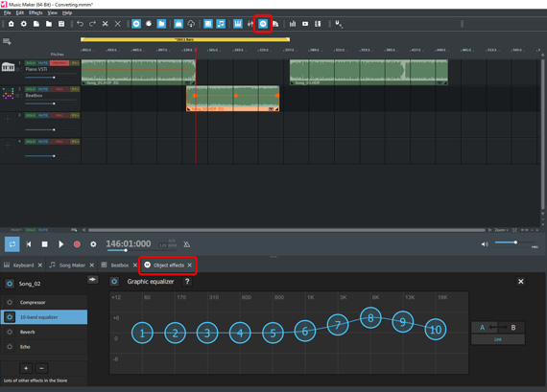The height and width of the screenshot is (392, 547).
Task: Toggle SOLO on Piano VSTi track
Action: [31, 63]
